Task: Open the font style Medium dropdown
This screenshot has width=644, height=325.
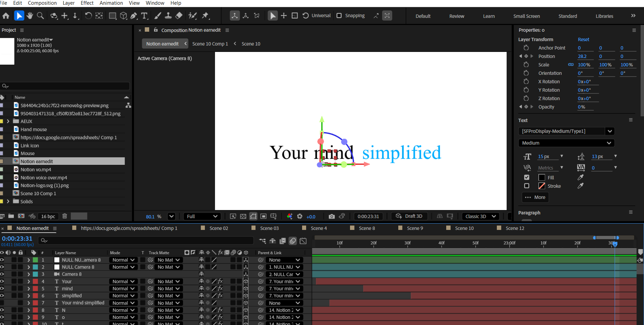Action: coord(566,143)
